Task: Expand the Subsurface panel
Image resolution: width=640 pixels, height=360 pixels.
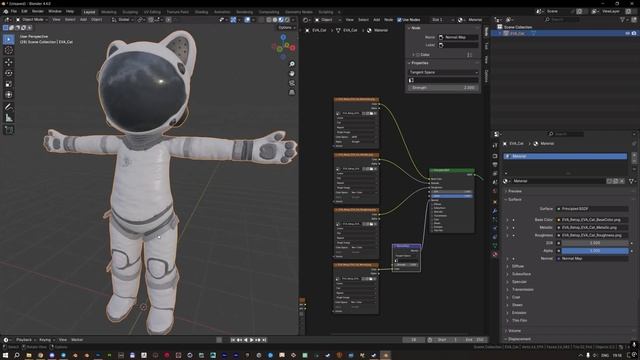Action: tap(521, 274)
